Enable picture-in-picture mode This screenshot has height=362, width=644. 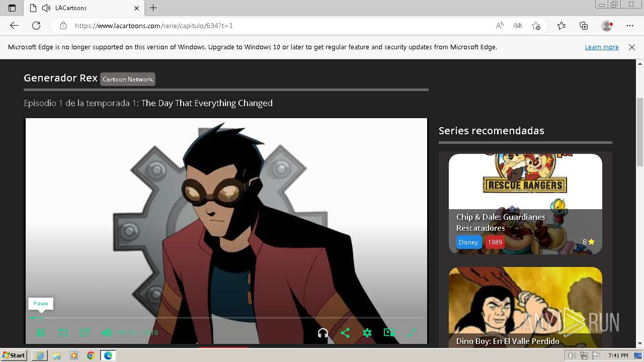point(389,332)
